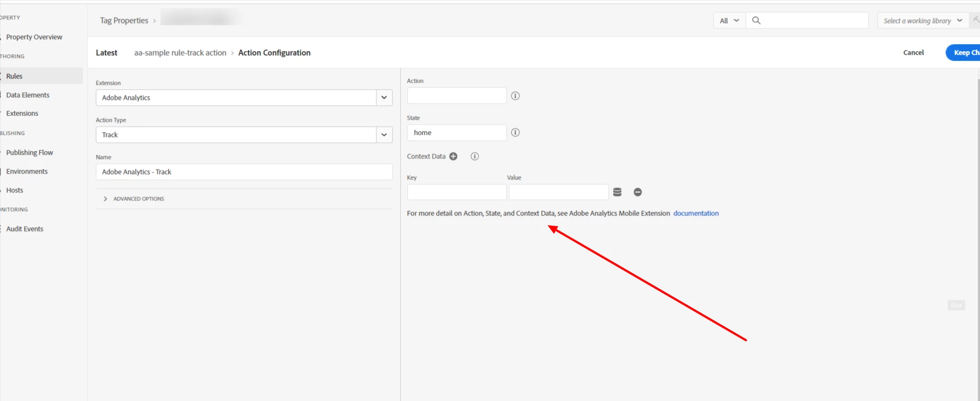Click the Cancel button
980x401 pixels.
click(913, 53)
